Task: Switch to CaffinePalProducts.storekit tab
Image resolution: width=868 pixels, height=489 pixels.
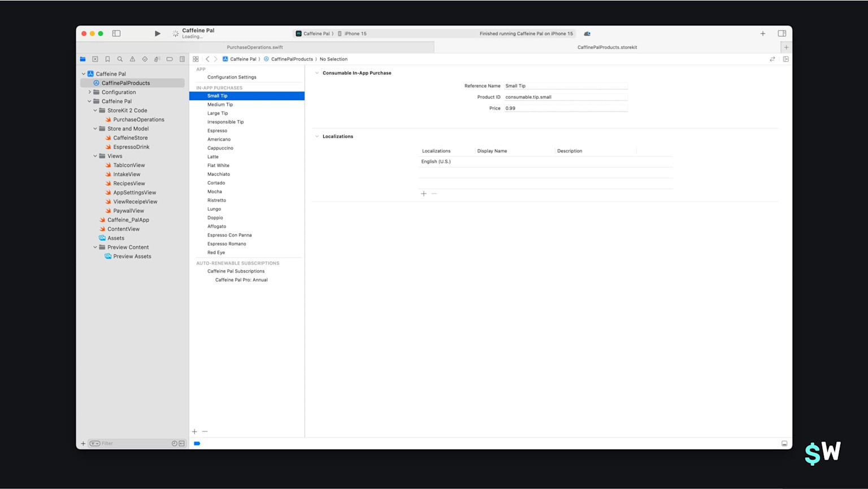Action: pos(607,47)
